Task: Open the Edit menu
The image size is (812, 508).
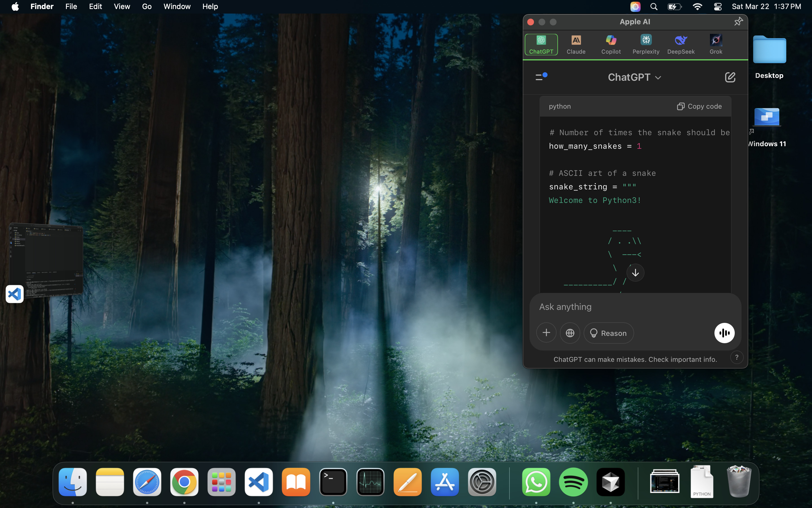Action: point(95,6)
